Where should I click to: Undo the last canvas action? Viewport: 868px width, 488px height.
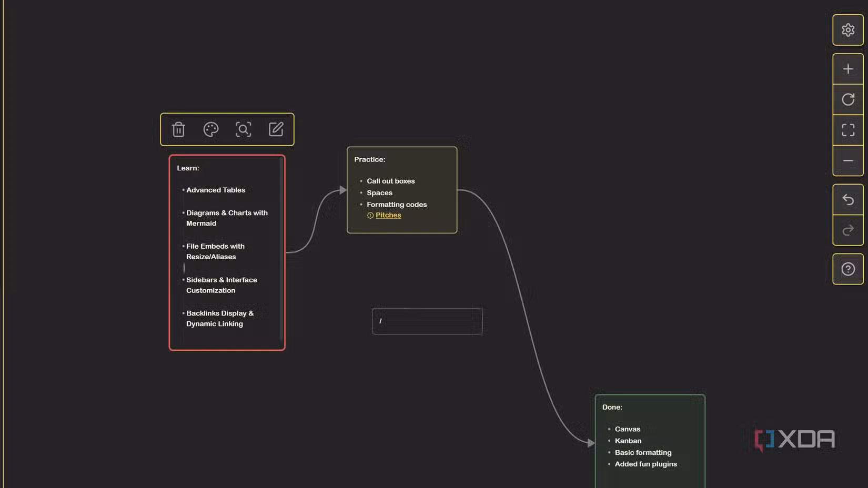click(847, 200)
